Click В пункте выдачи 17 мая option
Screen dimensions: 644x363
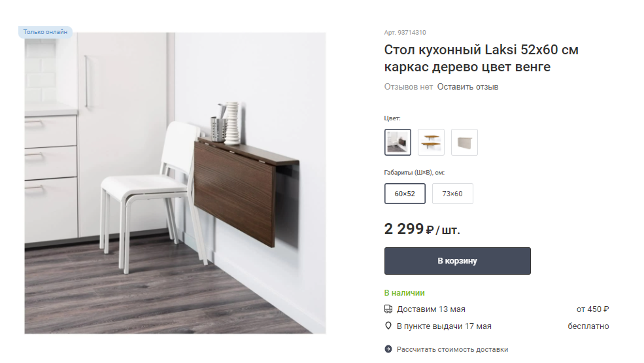click(444, 326)
